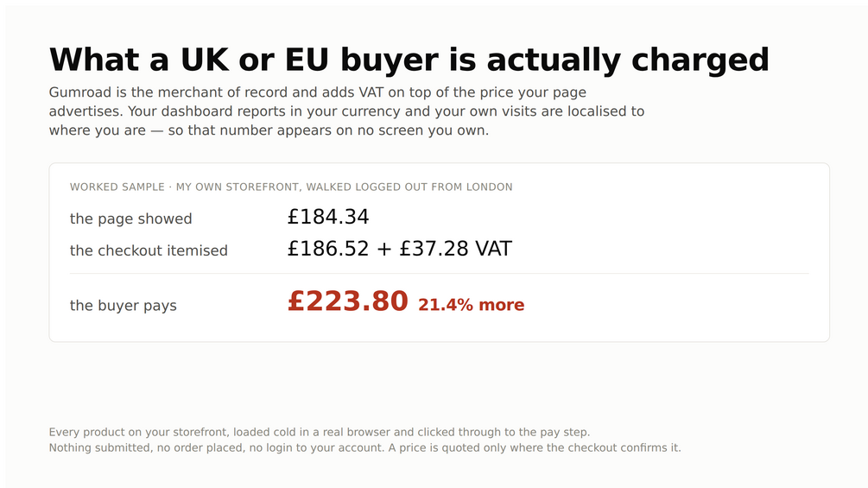
Task: Click the 'the checkout itemised' label
Action: (x=149, y=250)
